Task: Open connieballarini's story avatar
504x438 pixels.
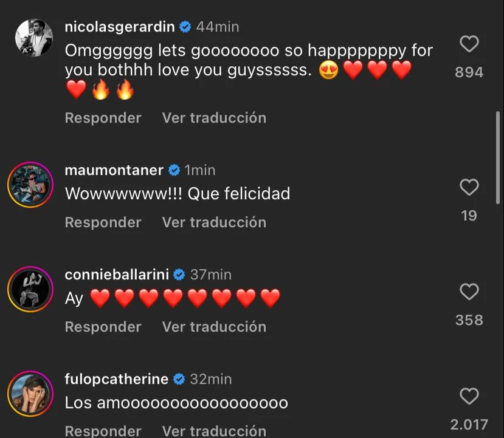Action: [30, 289]
